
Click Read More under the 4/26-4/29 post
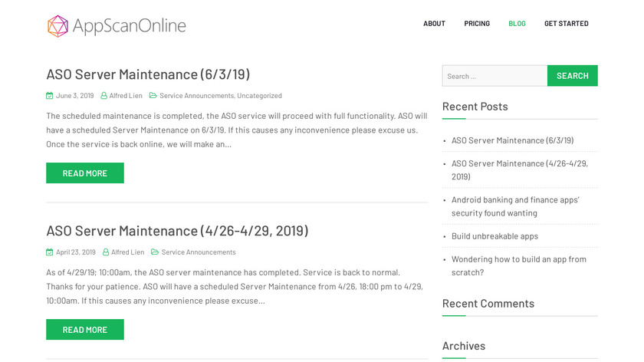tap(85, 330)
